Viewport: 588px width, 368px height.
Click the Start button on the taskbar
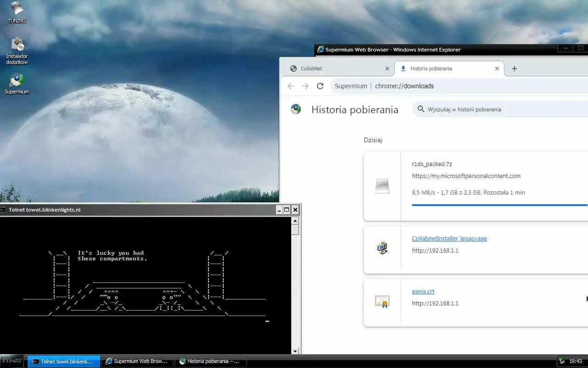pyautogui.click(x=12, y=361)
